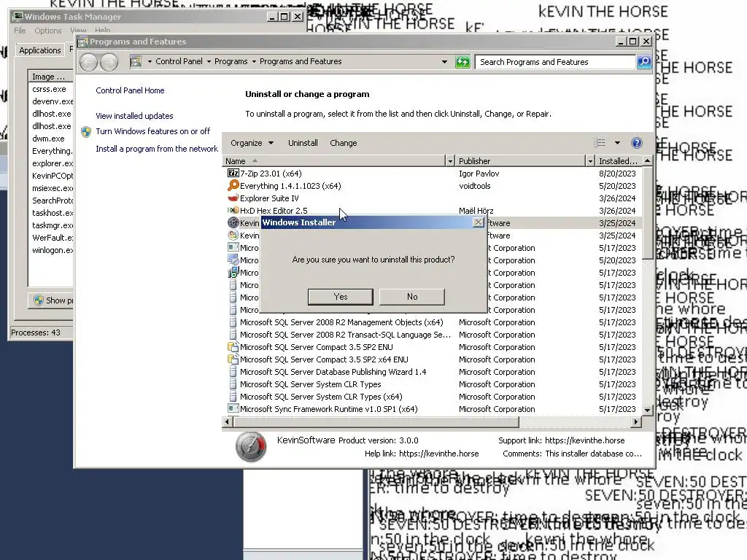
Task: Expand the Programs breadcrumb arrow
Action: tap(254, 61)
